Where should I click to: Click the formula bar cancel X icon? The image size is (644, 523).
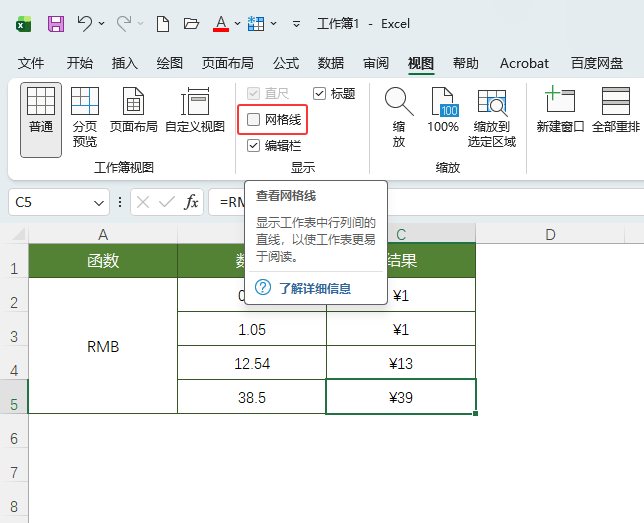[143, 202]
